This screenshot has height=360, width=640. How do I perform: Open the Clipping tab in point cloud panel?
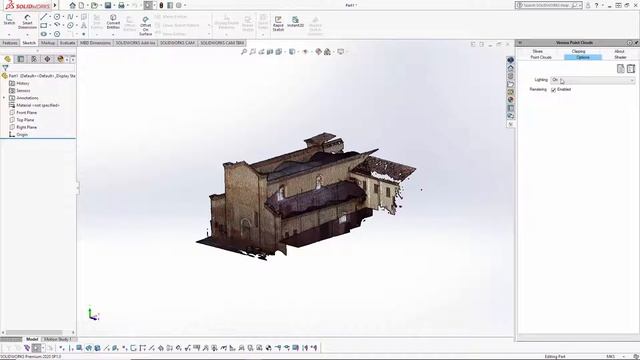point(578,51)
